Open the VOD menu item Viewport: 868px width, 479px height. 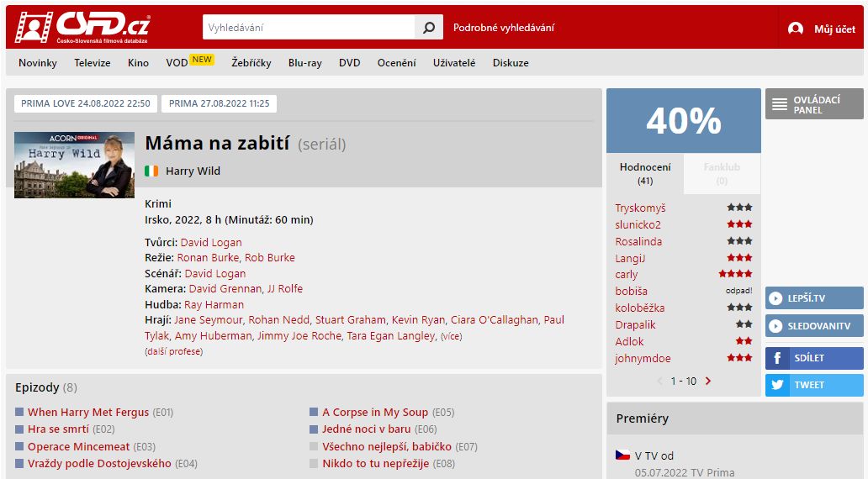[x=177, y=63]
